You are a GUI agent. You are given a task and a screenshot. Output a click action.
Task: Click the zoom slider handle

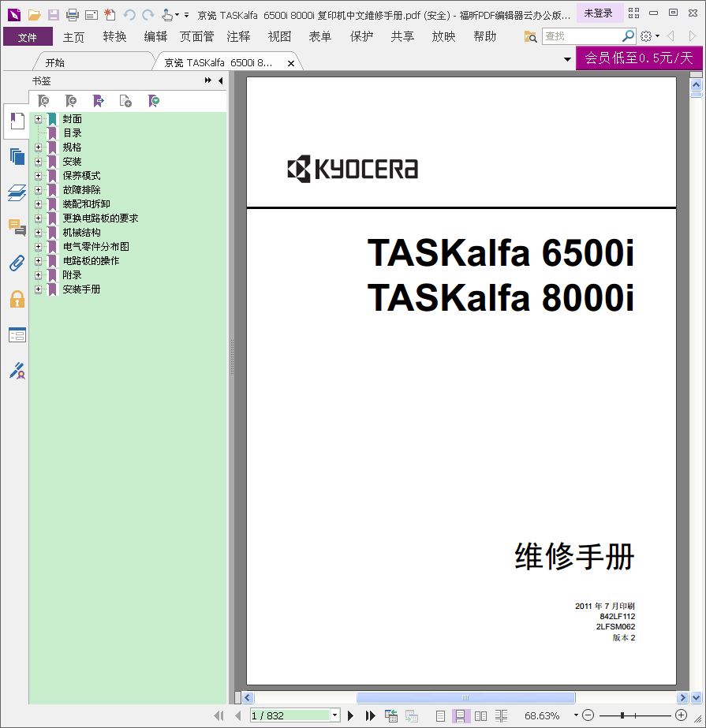(x=622, y=715)
